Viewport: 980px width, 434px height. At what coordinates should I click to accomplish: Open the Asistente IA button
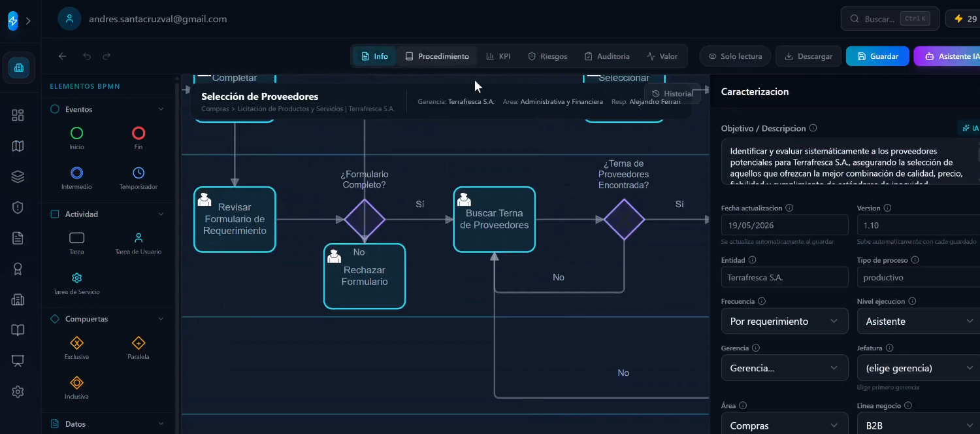[947, 56]
